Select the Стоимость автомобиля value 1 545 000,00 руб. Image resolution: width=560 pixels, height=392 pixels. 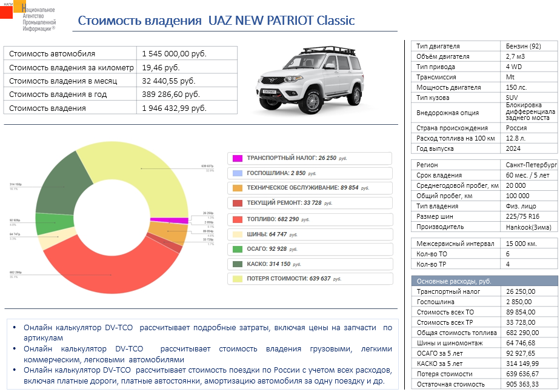tap(175, 53)
